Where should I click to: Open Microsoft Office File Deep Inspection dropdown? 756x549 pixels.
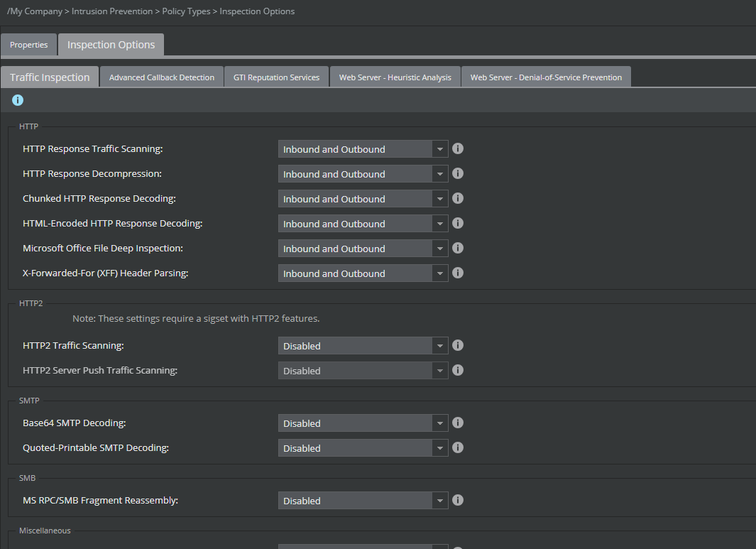(363, 249)
